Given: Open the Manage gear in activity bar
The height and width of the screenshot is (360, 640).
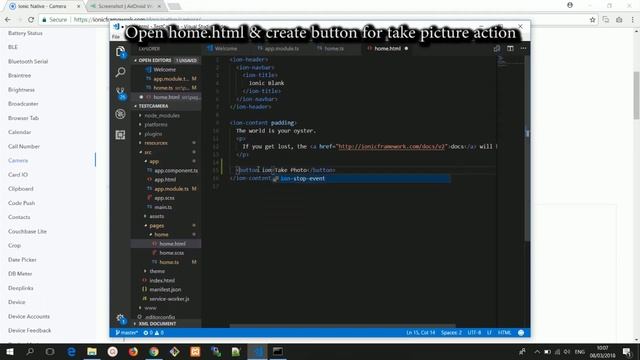Looking at the screenshot, I should 120,318.
